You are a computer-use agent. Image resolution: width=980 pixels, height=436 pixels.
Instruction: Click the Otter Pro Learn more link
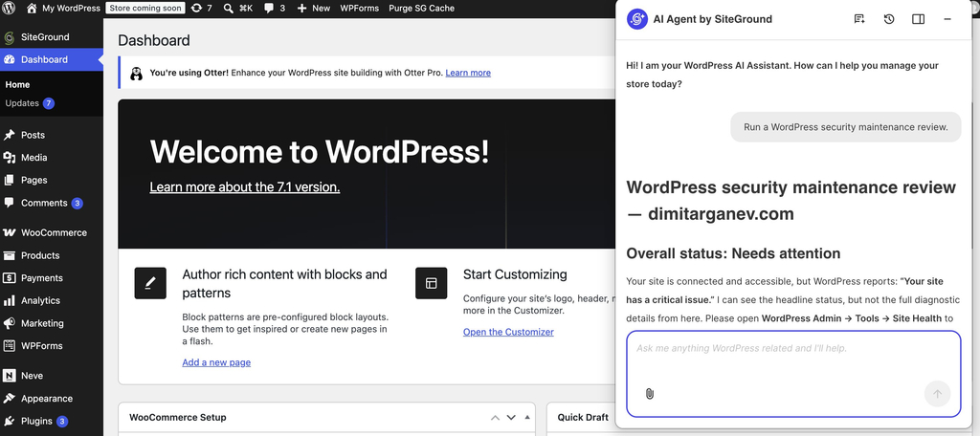468,73
